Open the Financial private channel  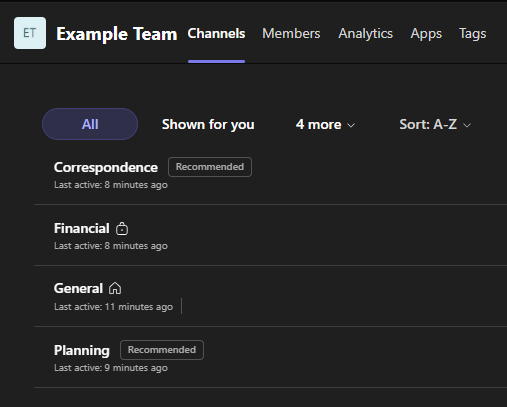pos(270,235)
